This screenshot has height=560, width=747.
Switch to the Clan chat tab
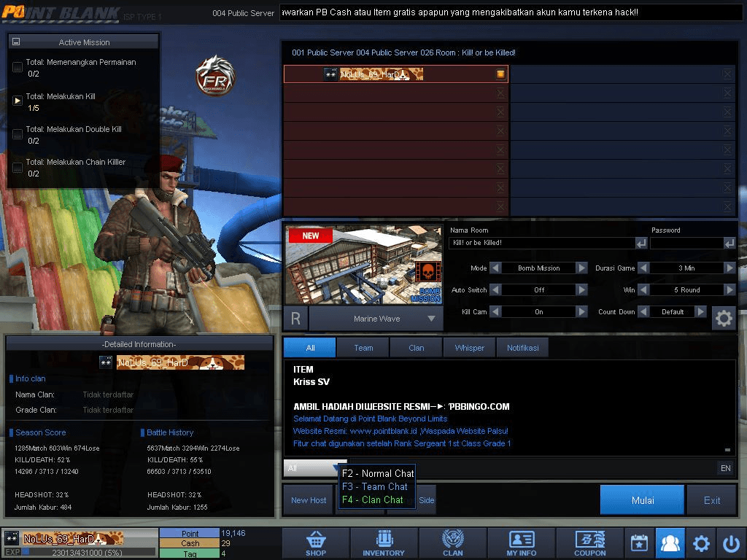416,348
